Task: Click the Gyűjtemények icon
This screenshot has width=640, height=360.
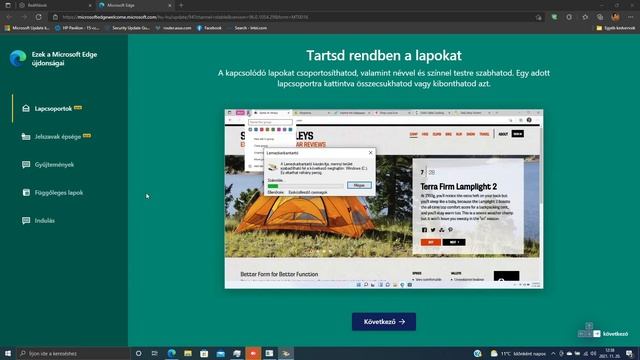Action: 26,164
